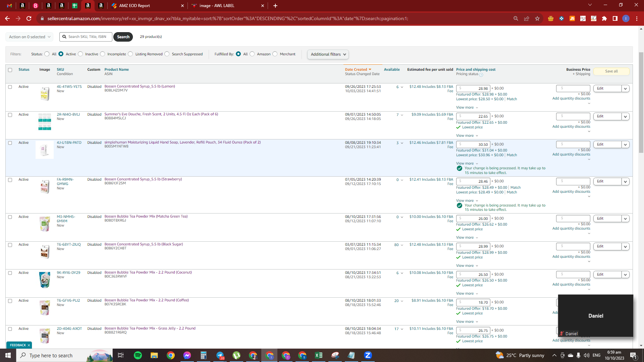Click the Summer's Eve Douche product thumbnail

45,122
